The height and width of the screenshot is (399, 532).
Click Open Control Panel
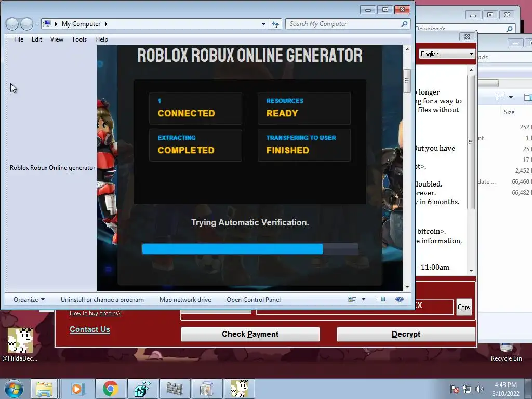pos(254,300)
